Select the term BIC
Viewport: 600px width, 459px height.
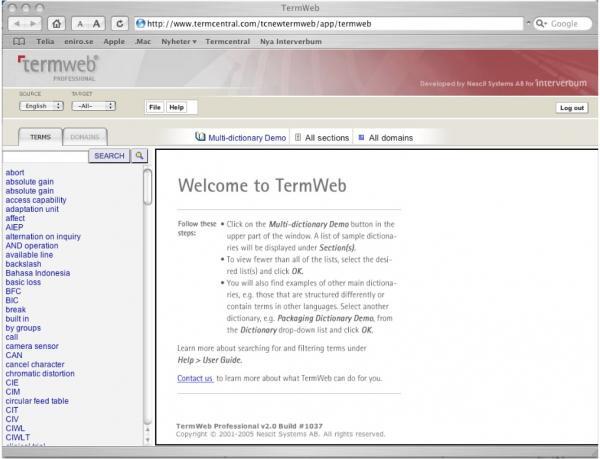[x=12, y=300]
